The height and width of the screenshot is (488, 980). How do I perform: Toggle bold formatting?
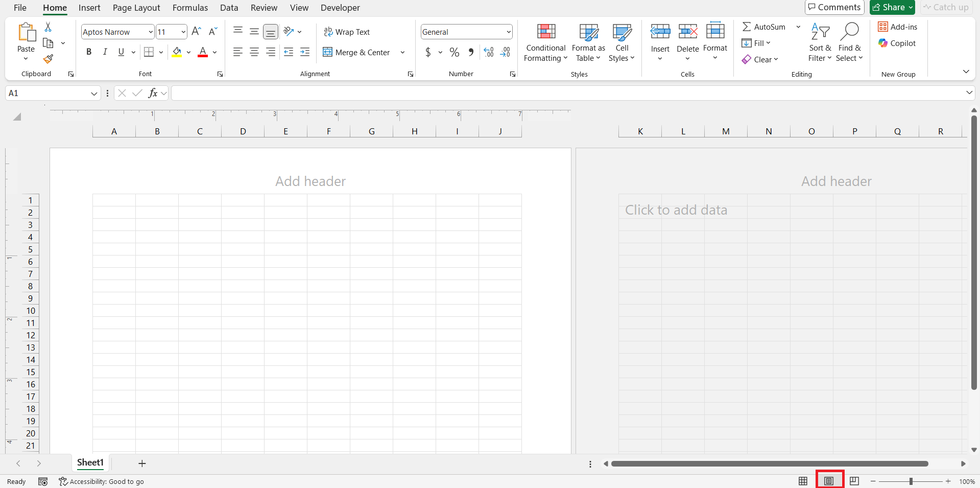click(x=89, y=52)
